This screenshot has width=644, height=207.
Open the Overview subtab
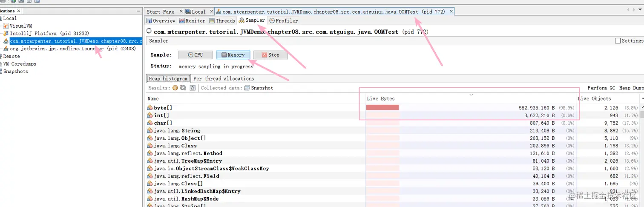click(x=161, y=20)
